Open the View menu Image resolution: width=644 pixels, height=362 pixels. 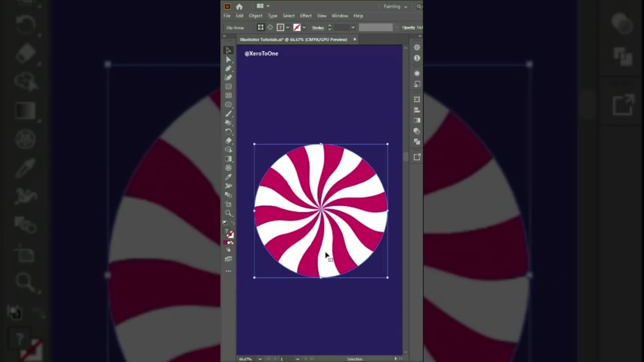click(321, 16)
